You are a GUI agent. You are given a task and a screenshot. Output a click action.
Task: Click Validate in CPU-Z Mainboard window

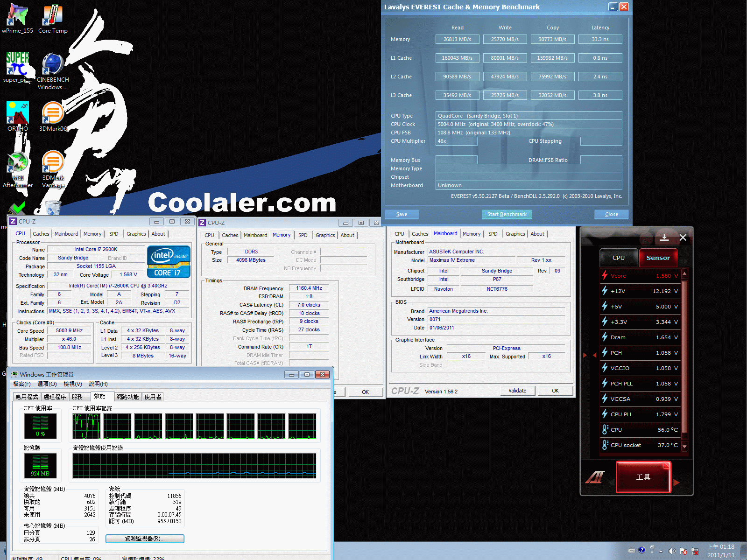[x=517, y=391]
